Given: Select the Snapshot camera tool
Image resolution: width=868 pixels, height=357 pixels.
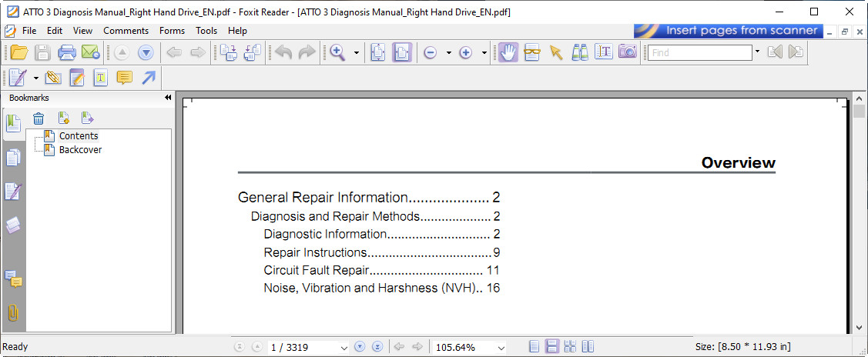Looking at the screenshot, I should coord(628,52).
